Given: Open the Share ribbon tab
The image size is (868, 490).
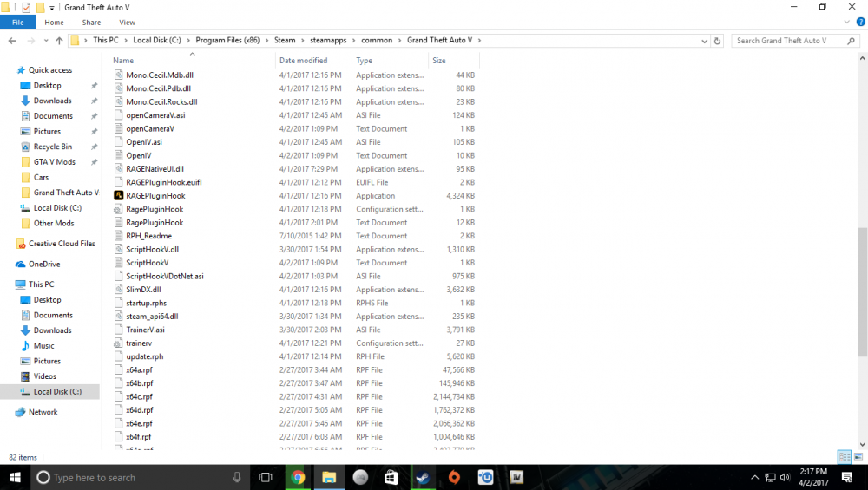Looking at the screenshot, I should [x=91, y=23].
